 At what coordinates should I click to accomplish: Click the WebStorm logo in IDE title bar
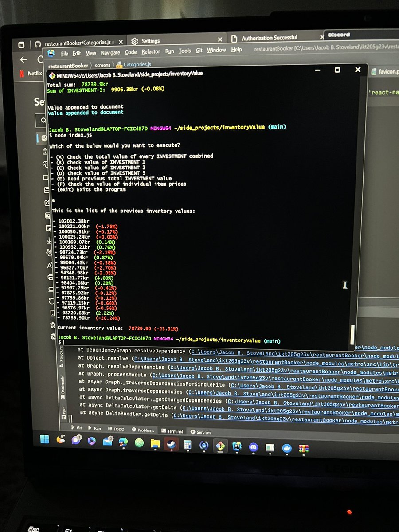pos(51,53)
